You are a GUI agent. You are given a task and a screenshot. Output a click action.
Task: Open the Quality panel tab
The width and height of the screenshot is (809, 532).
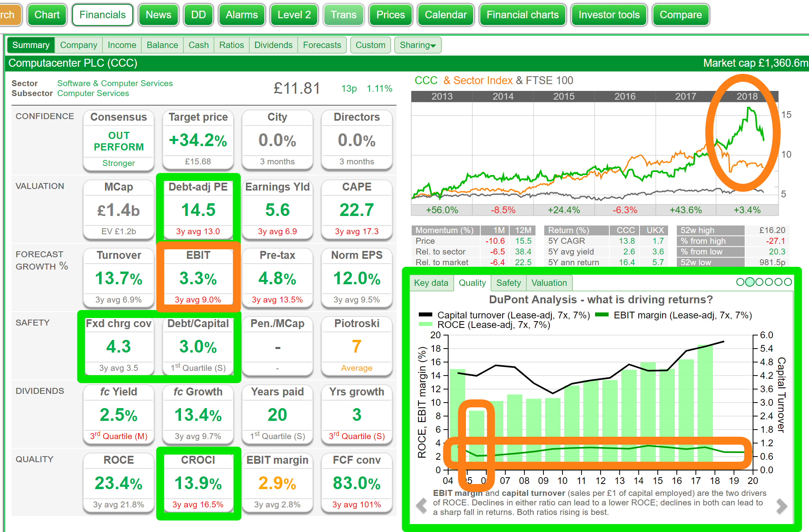[472, 283]
